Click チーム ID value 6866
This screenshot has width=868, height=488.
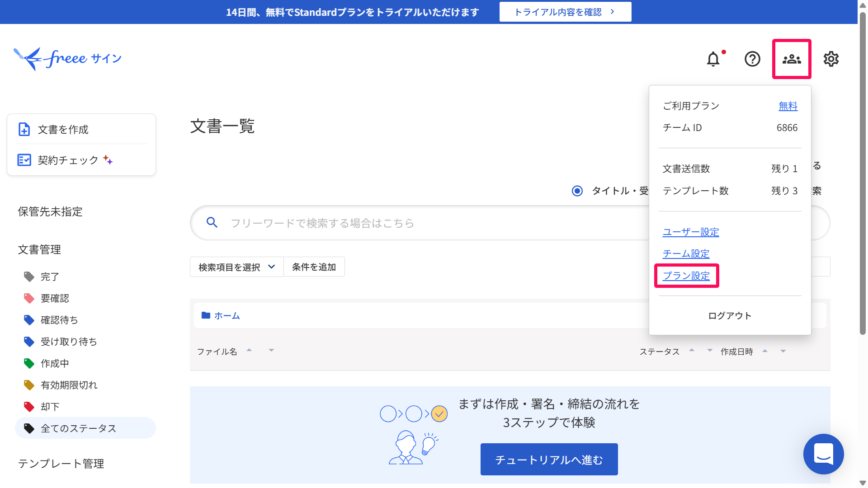(x=787, y=127)
